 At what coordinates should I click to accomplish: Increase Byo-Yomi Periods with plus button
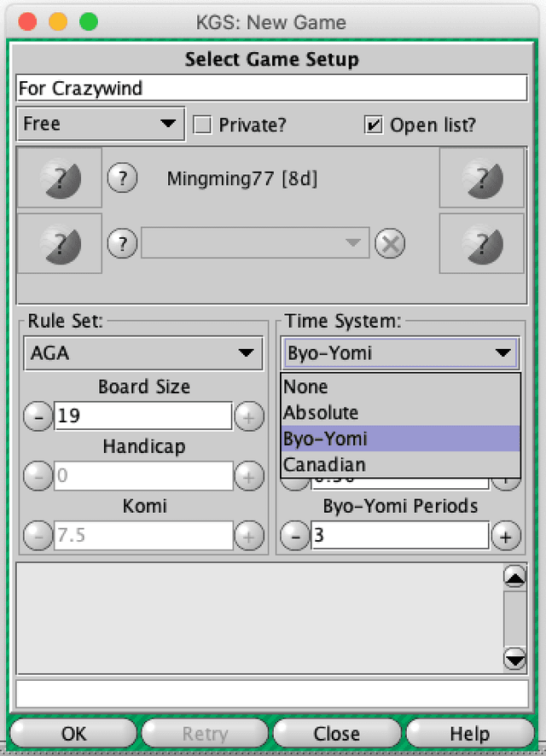pos(506,536)
